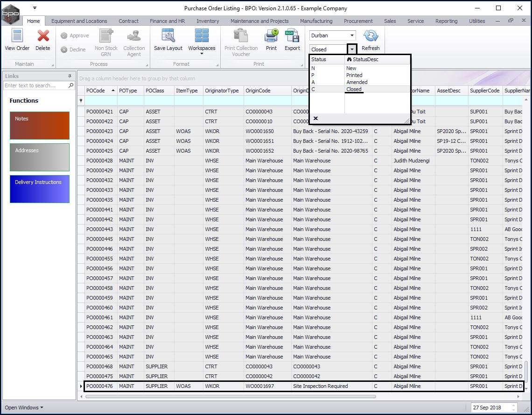
Task: Open the Notes function tile
Action: coord(40,125)
